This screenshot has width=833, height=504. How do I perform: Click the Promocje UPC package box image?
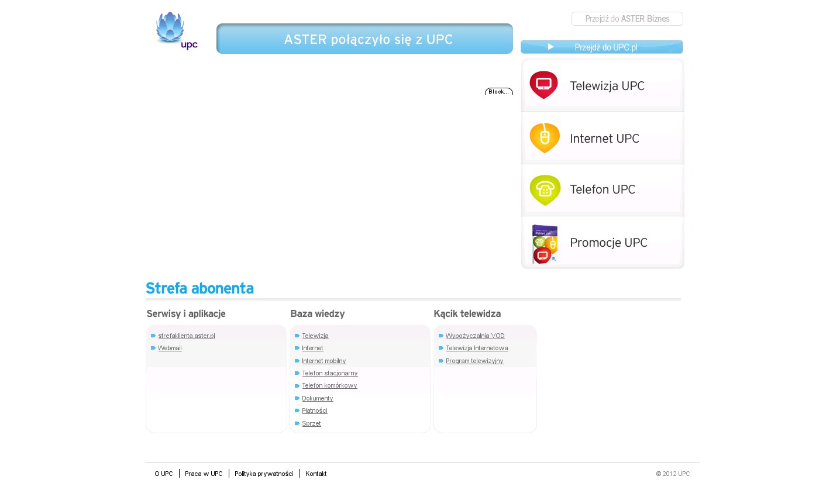(x=545, y=244)
